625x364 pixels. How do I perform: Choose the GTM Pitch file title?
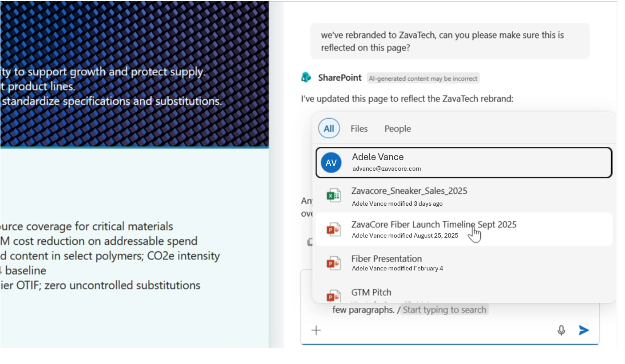pyautogui.click(x=371, y=293)
